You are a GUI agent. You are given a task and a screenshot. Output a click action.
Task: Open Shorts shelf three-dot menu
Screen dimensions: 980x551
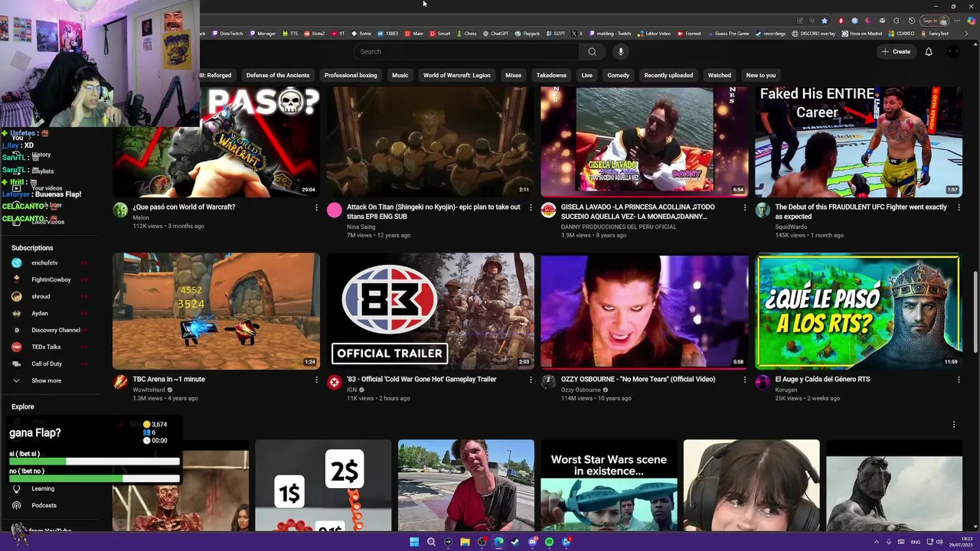pyautogui.click(x=954, y=425)
